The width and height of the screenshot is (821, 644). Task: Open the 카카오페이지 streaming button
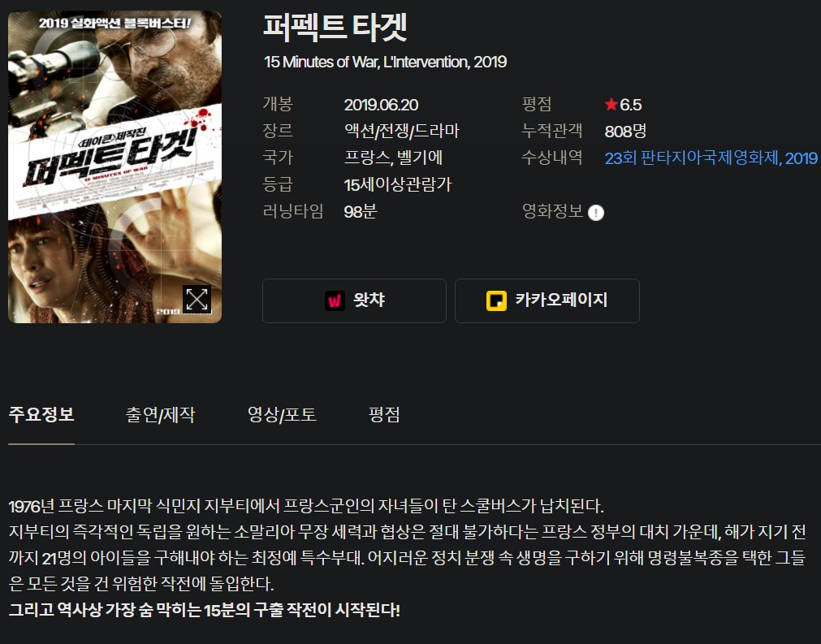(547, 300)
